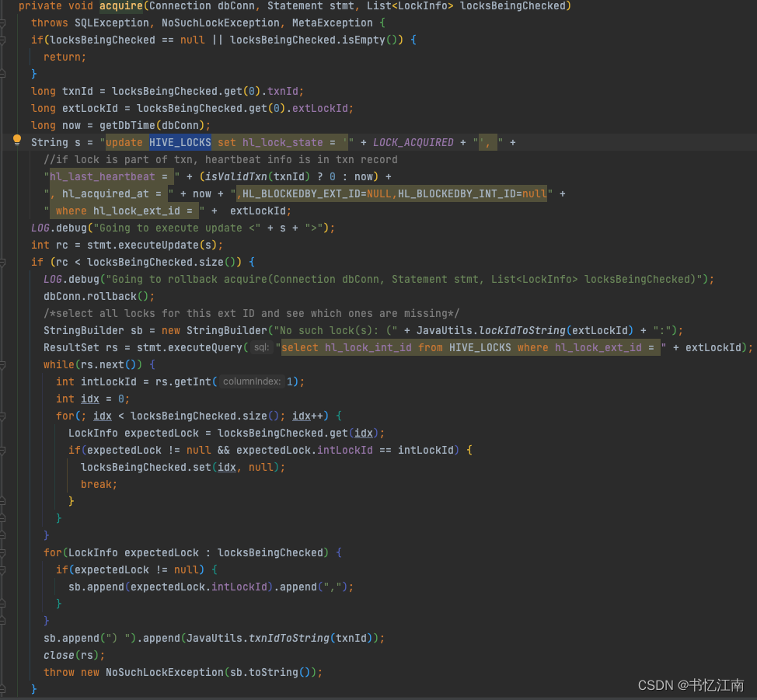Collapse the if(locksBeingChecked == null block fold marker
The width and height of the screenshot is (757, 700).
(2, 40)
